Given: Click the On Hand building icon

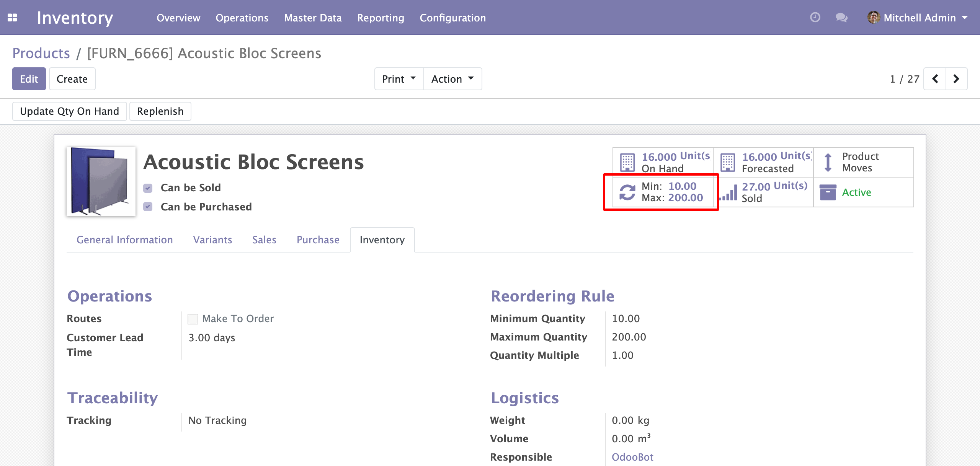Looking at the screenshot, I should pyautogui.click(x=627, y=162).
